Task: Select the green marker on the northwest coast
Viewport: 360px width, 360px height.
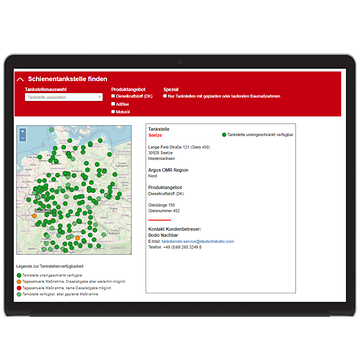Action: [x=40, y=157]
